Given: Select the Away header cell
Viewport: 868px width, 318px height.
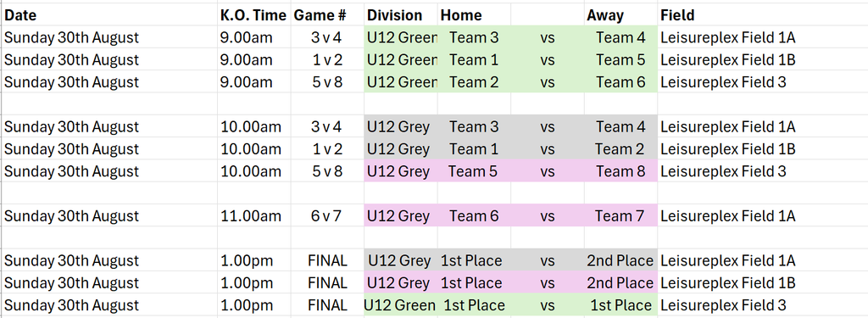Looking at the screenshot, I should (x=620, y=15).
